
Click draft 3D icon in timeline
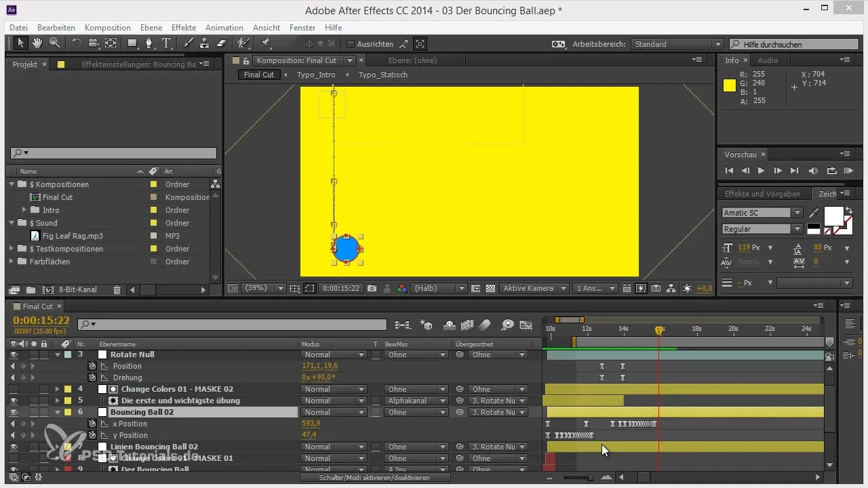coord(427,325)
